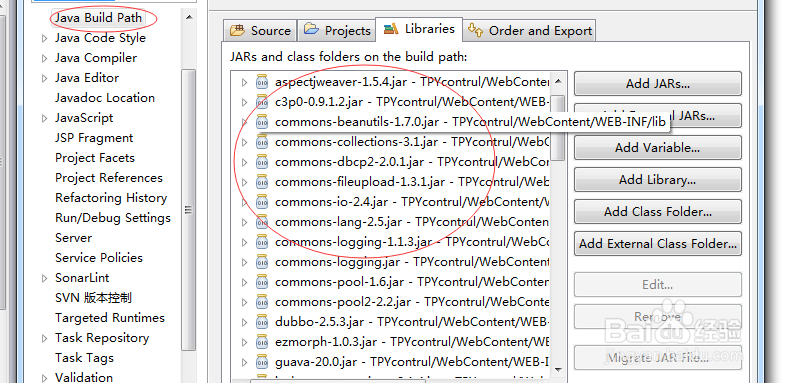Viewport: 788px width, 383px height.
Task: Open the Order and Export tab
Action: point(529,31)
